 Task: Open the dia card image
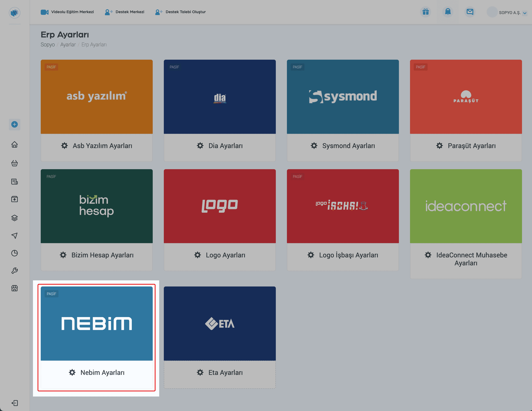[220, 97]
